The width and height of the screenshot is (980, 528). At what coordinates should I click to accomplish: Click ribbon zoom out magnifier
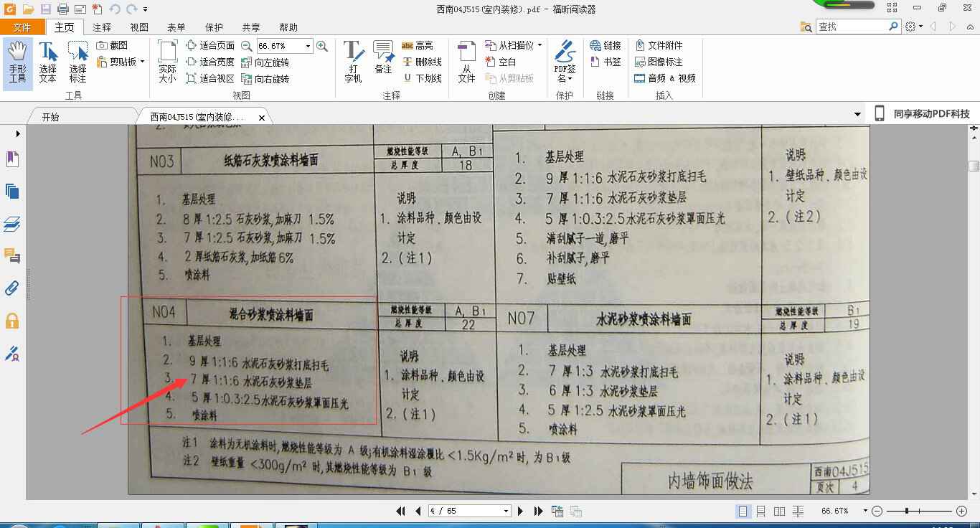(x=247, y=45)
